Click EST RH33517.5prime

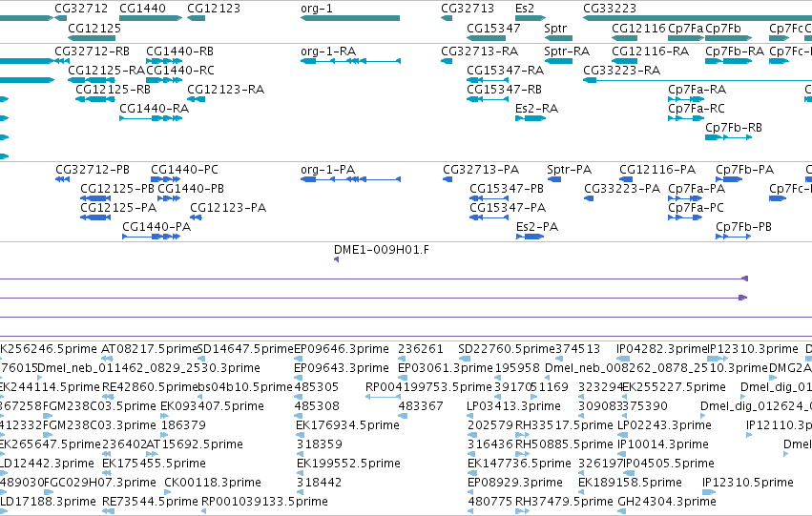(564, 426)
